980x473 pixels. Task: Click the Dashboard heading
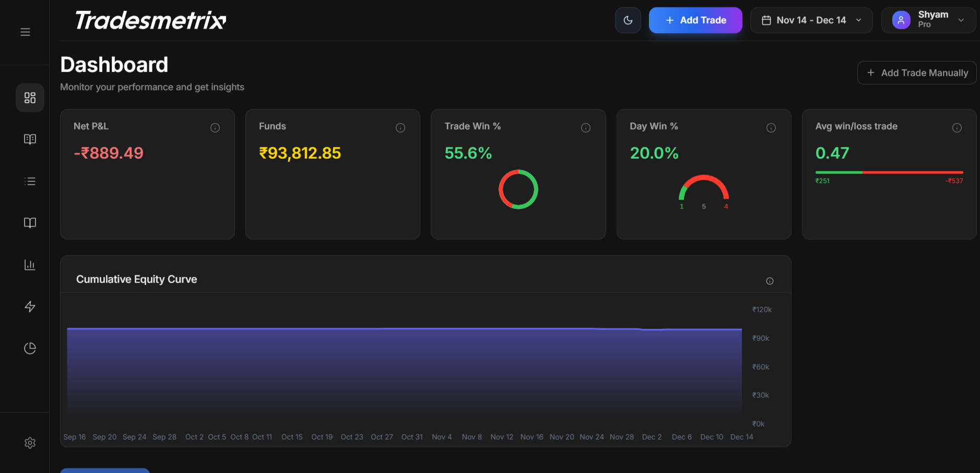click(114, 65)
